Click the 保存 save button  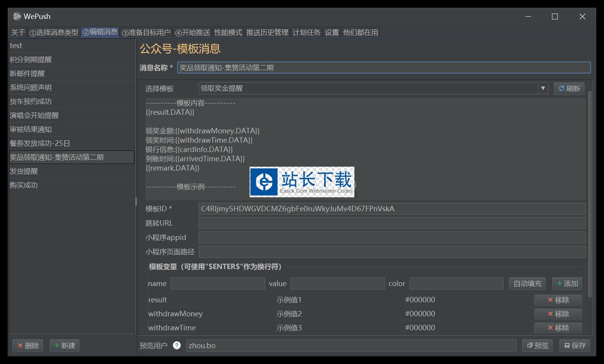click(x=574, y=345)
